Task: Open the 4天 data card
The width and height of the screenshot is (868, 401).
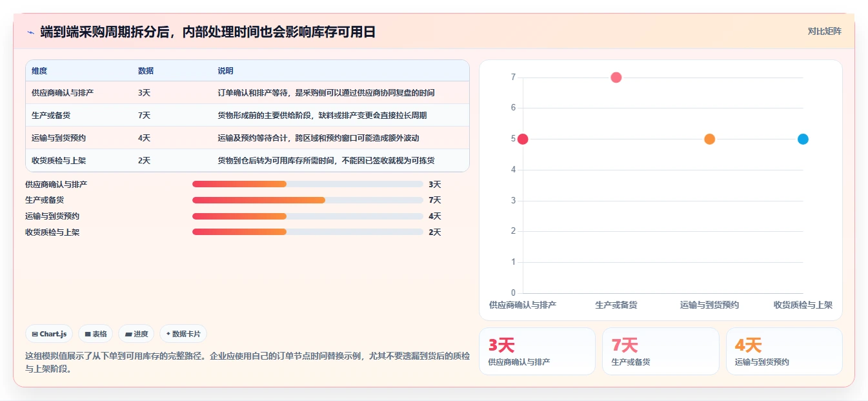Action: click(x=784, y=351)
